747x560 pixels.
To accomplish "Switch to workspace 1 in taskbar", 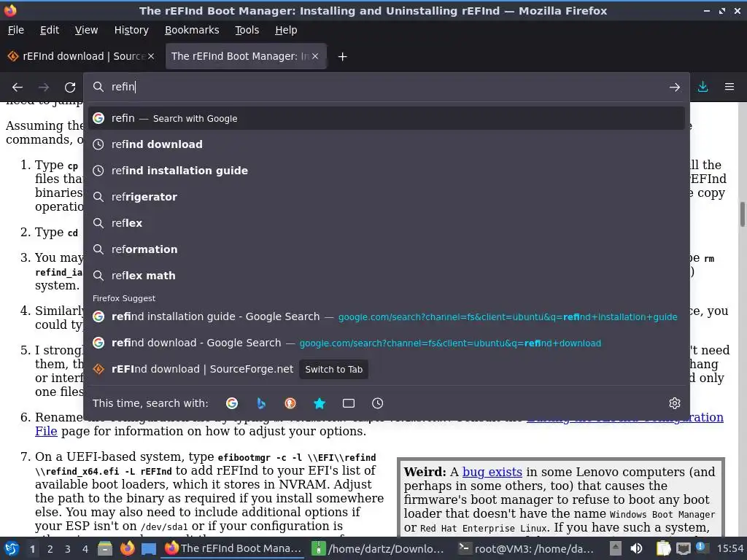I will point(32,549).
